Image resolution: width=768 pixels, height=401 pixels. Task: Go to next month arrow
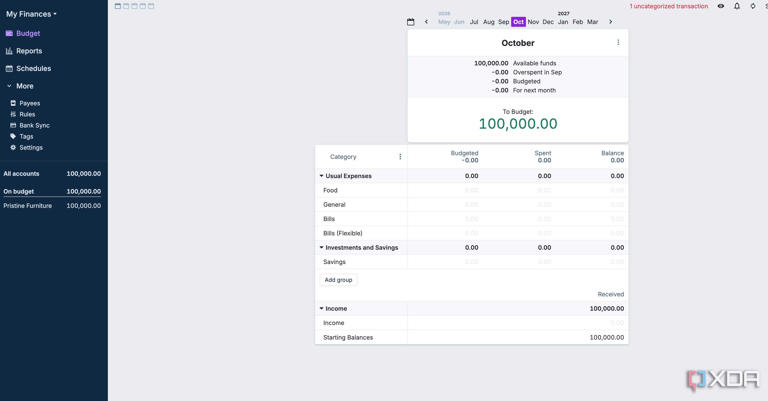click(610, 22)
